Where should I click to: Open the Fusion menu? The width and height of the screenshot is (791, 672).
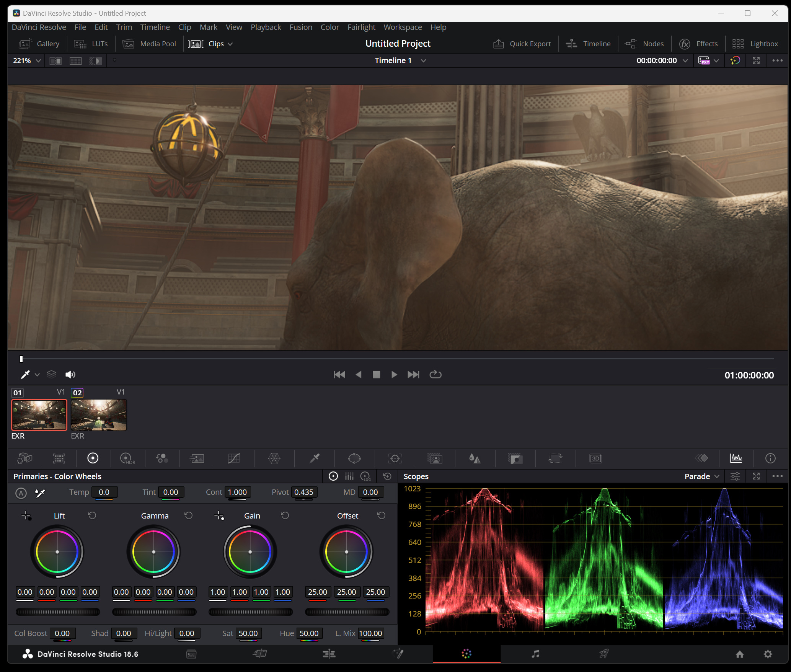(x=300, y=27)
